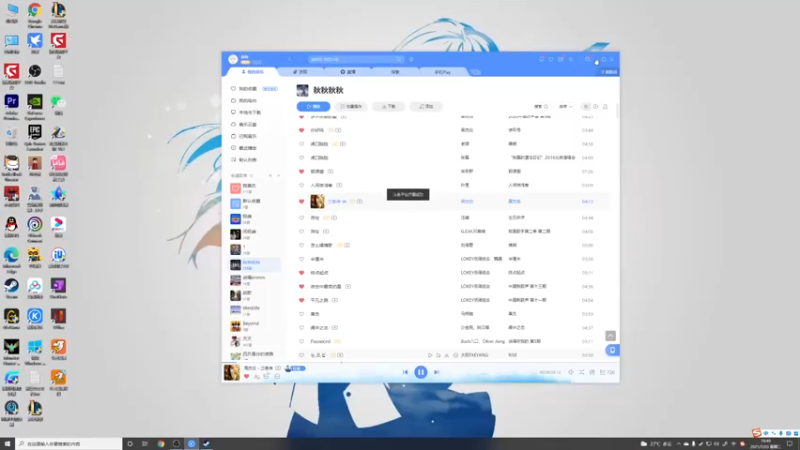Screen dimensions: 800x450
Task: Toggle heart on the TAEYANG song row
Action: coord(302,355)
